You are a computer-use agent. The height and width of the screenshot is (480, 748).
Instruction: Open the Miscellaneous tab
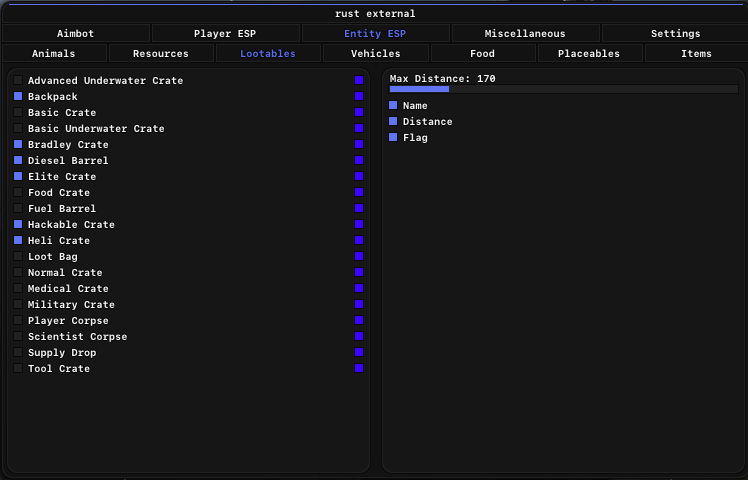click(x=525, y=33)
